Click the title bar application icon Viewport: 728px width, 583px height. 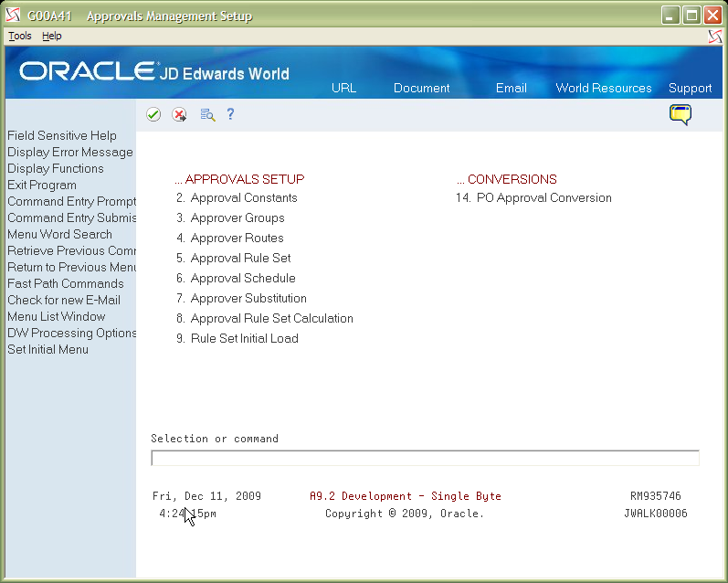(13, 16)
